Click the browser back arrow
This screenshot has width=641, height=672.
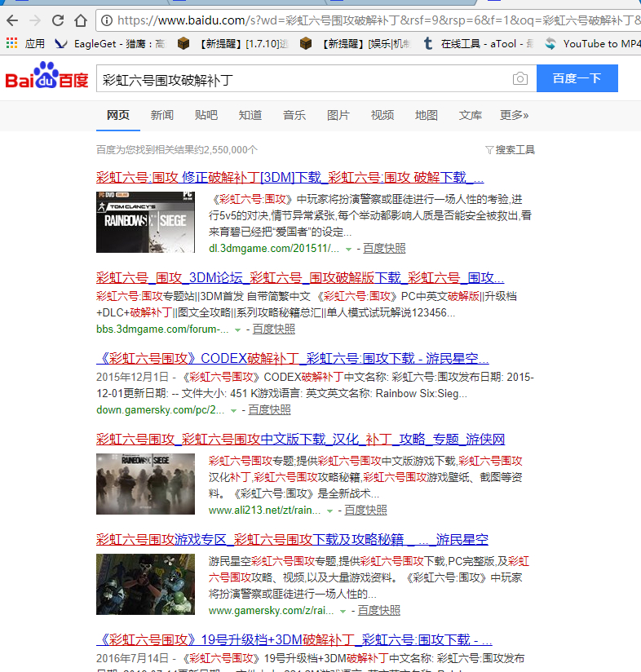(x=12, y=20)
